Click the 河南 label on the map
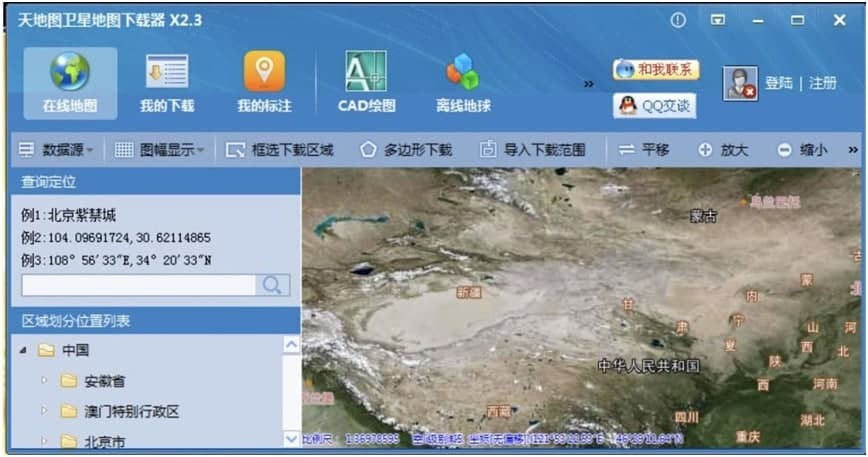Screen dimensions: 868x457 (x=825, y=383)
